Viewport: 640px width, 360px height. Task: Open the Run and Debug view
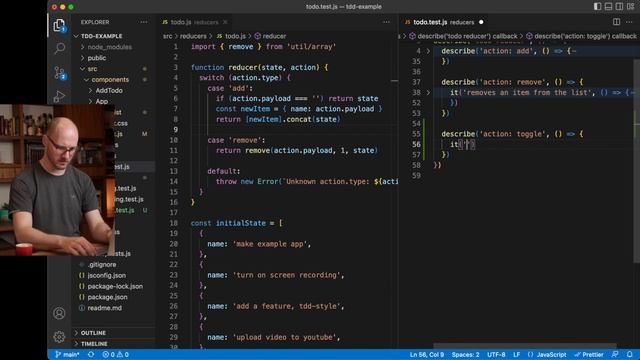[x=60, y=96]
